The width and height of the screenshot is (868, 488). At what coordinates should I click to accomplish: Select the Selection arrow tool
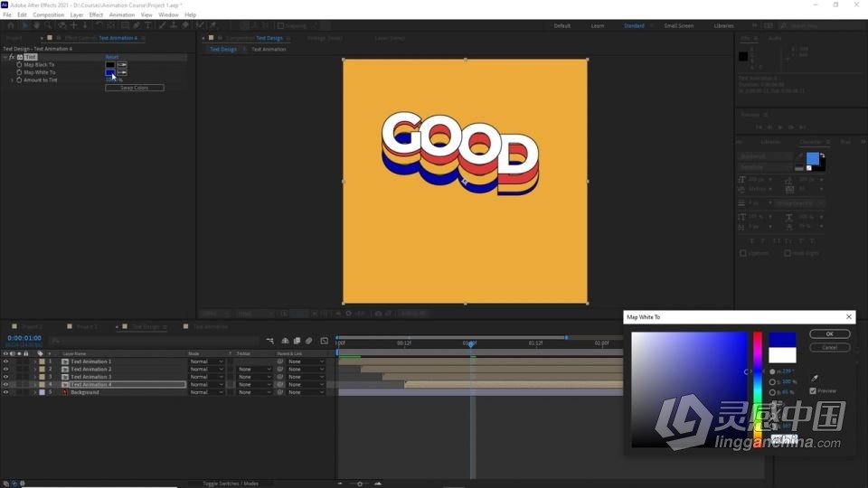coord(24,25)
